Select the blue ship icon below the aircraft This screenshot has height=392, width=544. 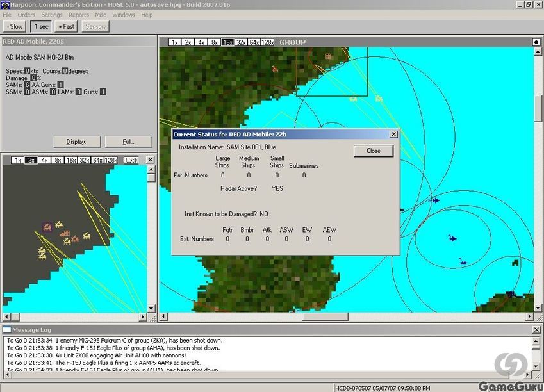click(x=463, y=261)
